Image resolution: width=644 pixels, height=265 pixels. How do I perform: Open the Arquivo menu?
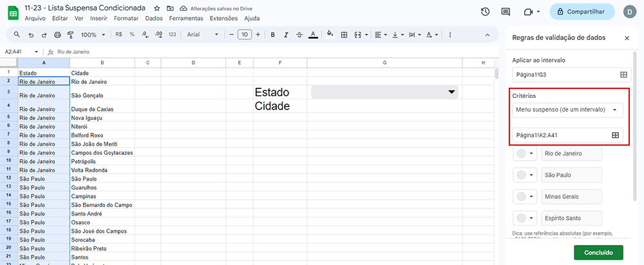tap(35, 19)
